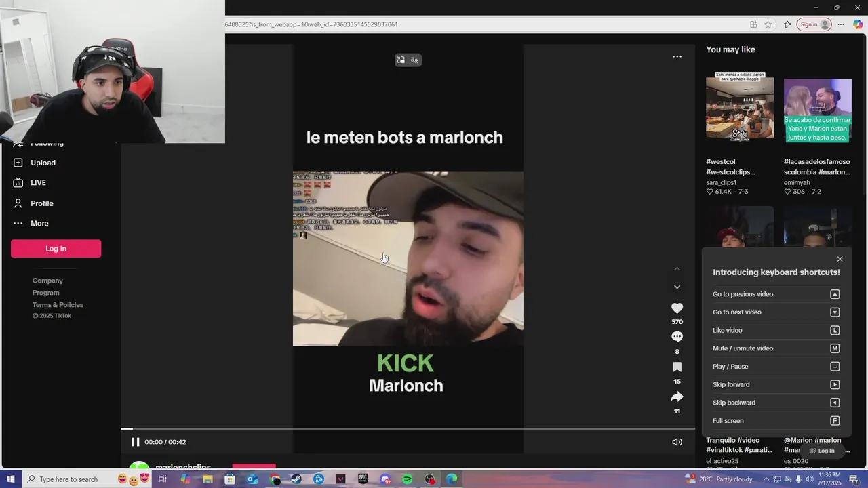Open Edge split screen/apps icon in address bar
Viewport: 868px width, 488px height.
[753, 24]
